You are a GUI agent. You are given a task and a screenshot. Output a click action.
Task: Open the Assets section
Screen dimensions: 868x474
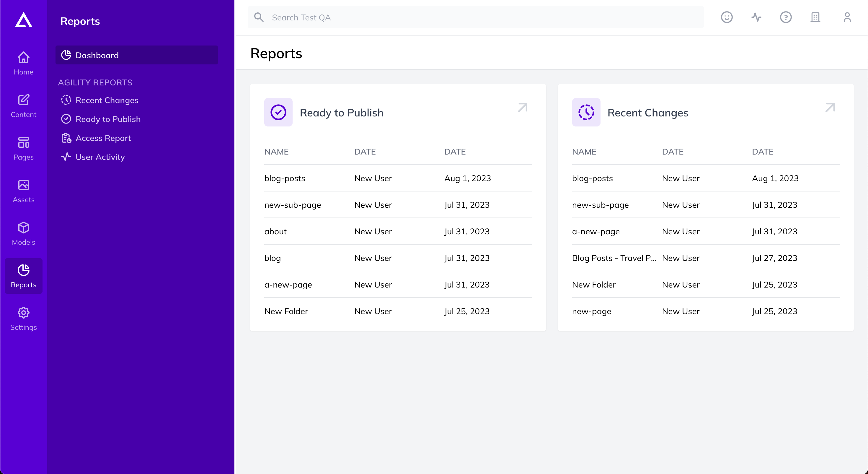pos(24,191)
